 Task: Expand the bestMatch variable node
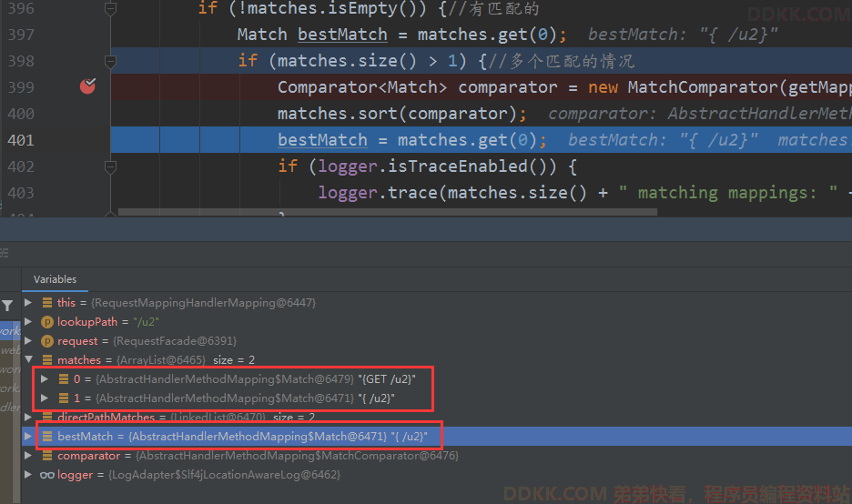point(28,436)
